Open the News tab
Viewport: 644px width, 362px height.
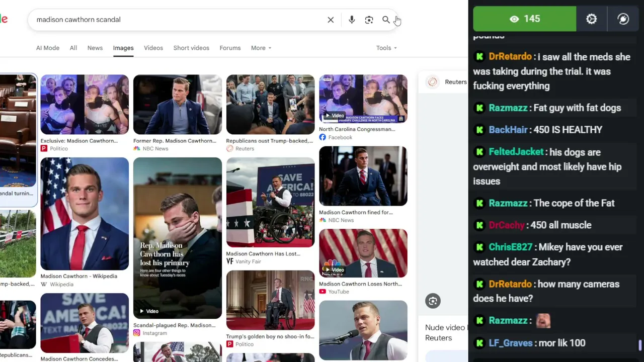coord(95,48)
